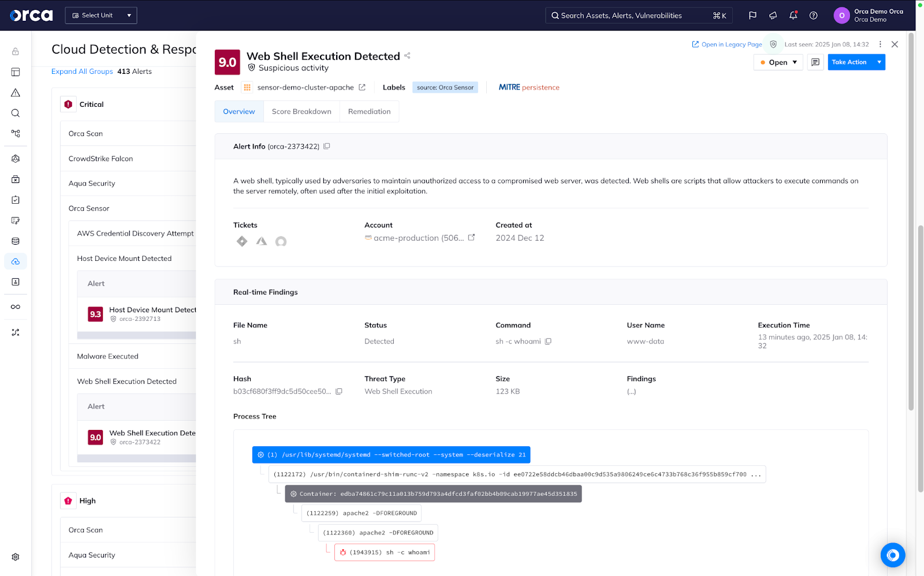Open the Open status dropdown
924x576 pixels.
[x=778, y=62]
